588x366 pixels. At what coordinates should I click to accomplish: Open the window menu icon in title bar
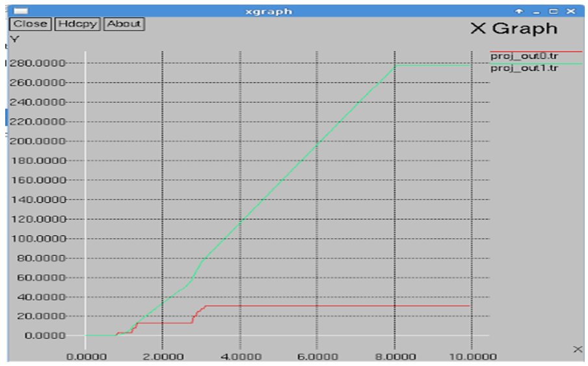[x=21, y=11]
